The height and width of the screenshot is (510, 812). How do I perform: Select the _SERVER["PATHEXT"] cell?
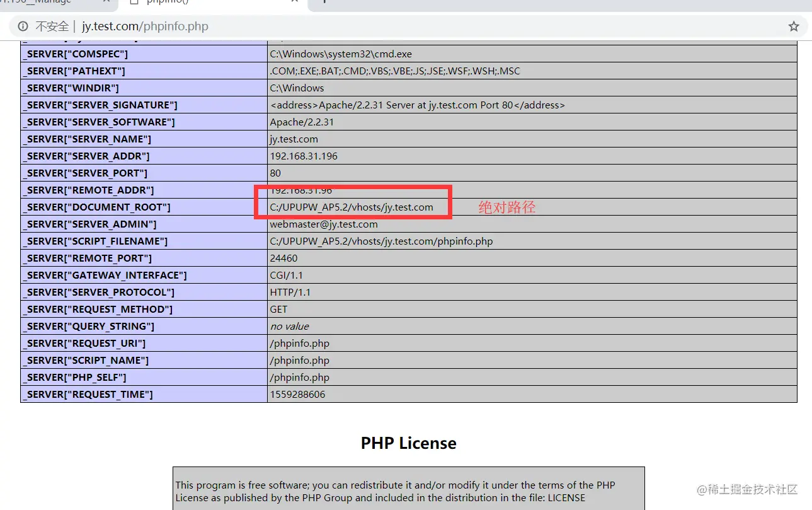[x=144, y=71]
